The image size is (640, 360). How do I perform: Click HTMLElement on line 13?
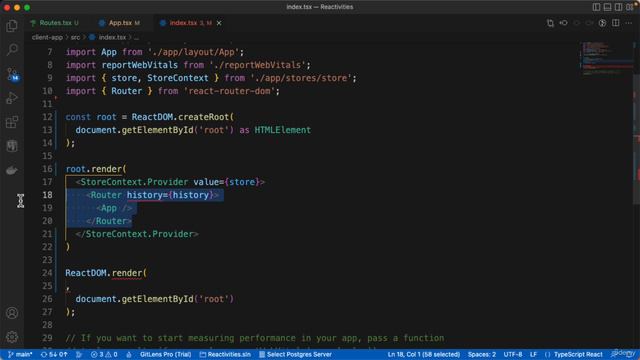pyautogui.click(x=282, y=130)
